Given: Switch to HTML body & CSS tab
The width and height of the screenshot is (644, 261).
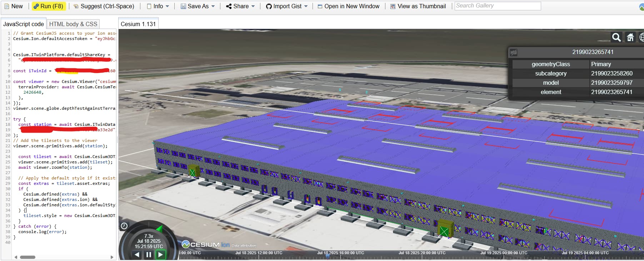Looking at the screenshot, I should pos(73,24).
